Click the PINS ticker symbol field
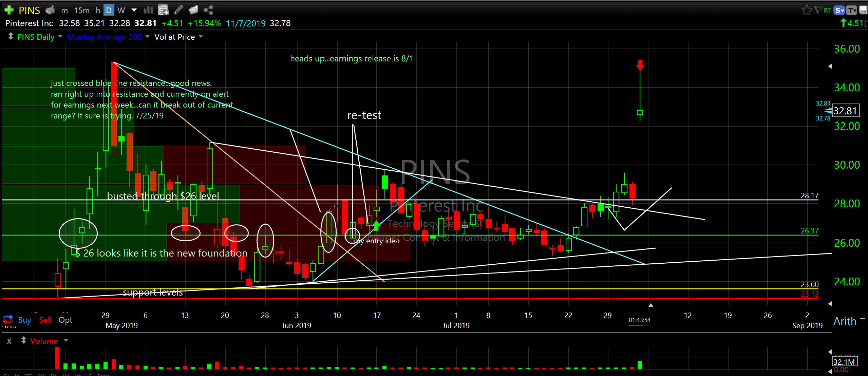 (x=29, y=10)
